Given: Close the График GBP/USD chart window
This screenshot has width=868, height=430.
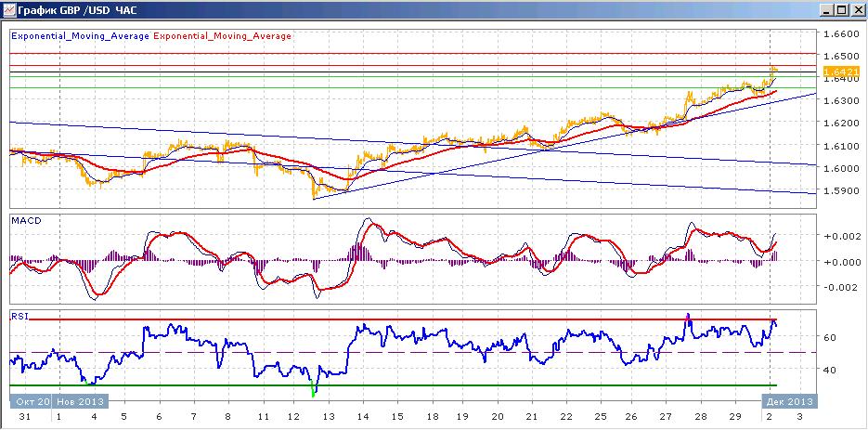Looking at the screenshot, I should [x=856, y=10].
